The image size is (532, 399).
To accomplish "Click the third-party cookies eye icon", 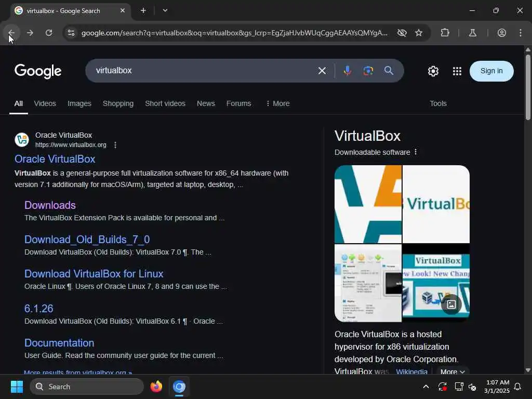I will 402,33.
